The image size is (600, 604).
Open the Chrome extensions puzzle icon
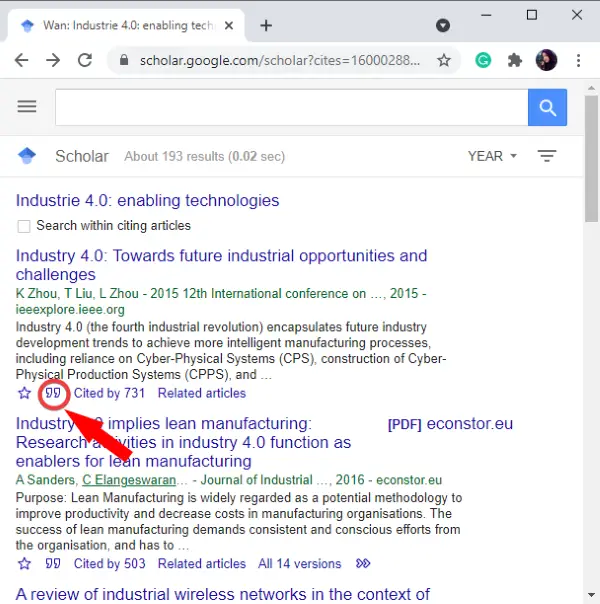(515, 60)
